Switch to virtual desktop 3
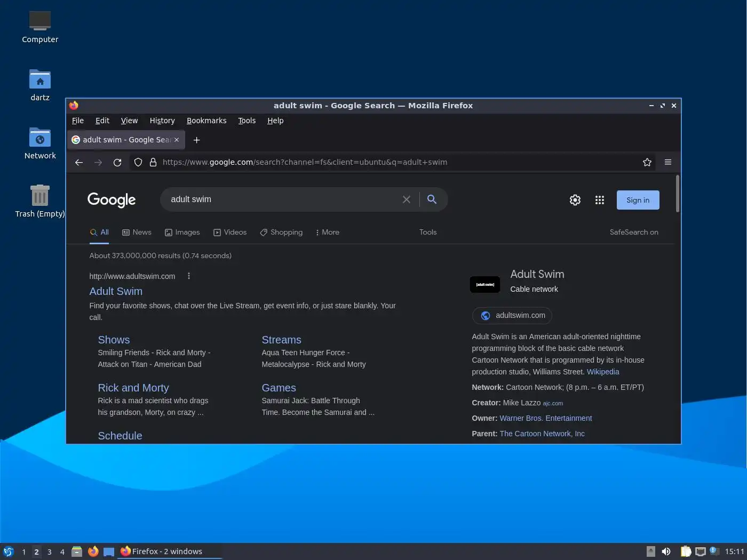Screen dimensions: 747x560 pyautogui.click(x=49, y=552)
